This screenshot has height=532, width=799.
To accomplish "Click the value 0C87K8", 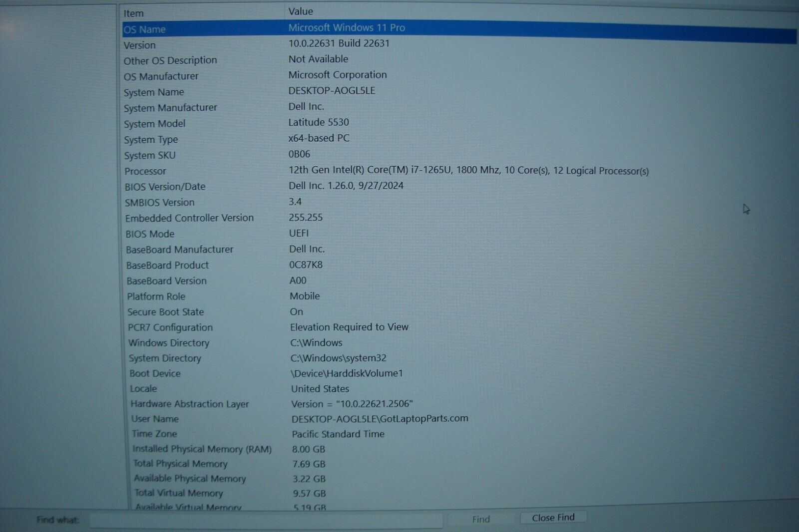I will tap(306, 265).
